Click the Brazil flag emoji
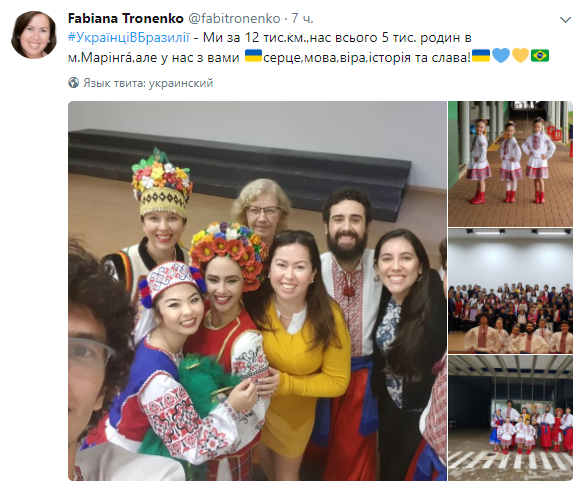584x490 pixels. pyautogui.click(x=540, y=56)
